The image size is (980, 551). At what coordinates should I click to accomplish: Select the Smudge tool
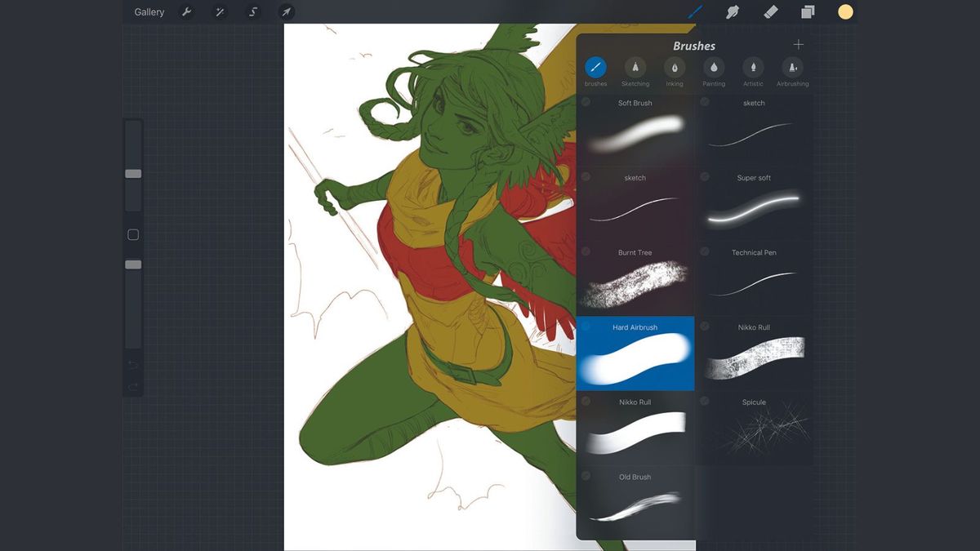click(733, 11)
